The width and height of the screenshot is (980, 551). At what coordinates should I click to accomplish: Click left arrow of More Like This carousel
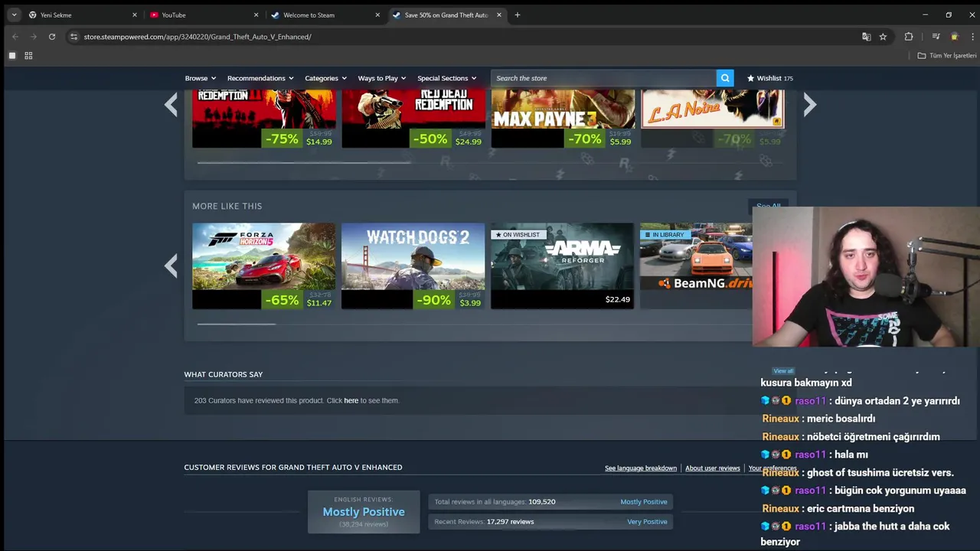click(171, 266)
